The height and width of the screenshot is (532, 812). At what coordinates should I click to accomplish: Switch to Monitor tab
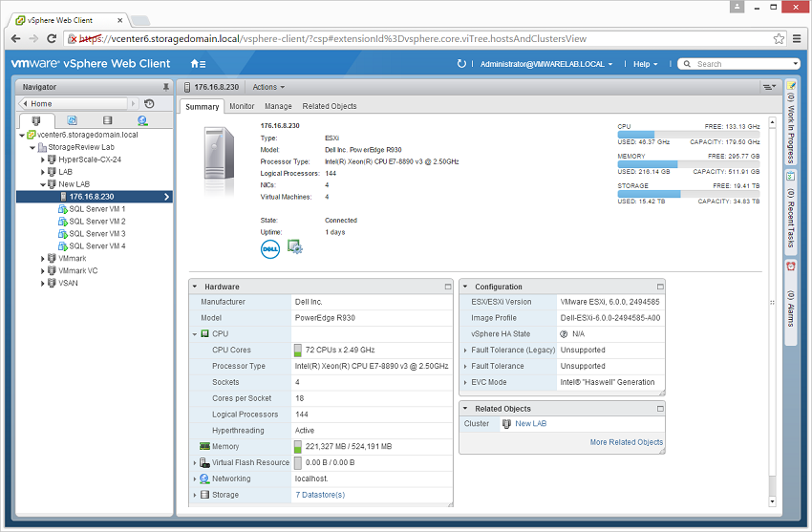tap(242, 106)
